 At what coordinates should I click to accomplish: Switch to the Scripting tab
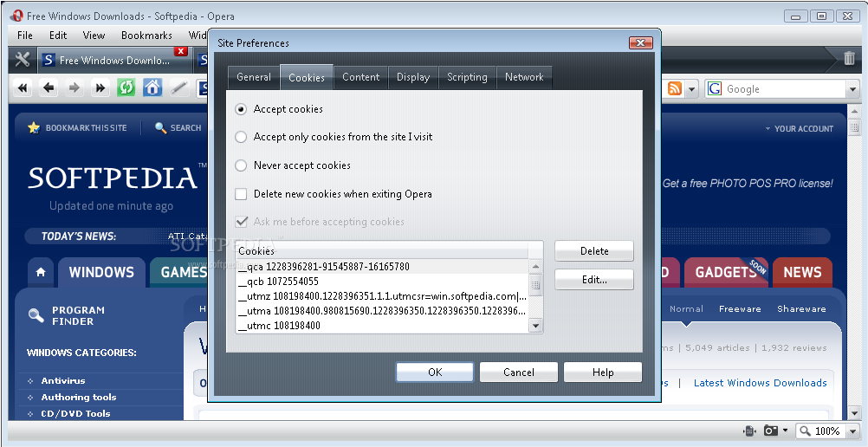click(x=467, y=77)
